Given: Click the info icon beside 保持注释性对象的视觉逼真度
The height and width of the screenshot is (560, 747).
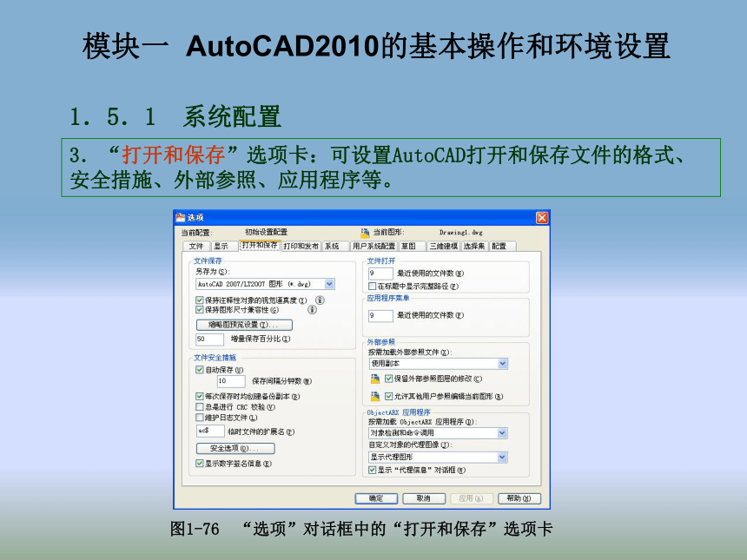Looking at the screenshot, I should [321, 300].
